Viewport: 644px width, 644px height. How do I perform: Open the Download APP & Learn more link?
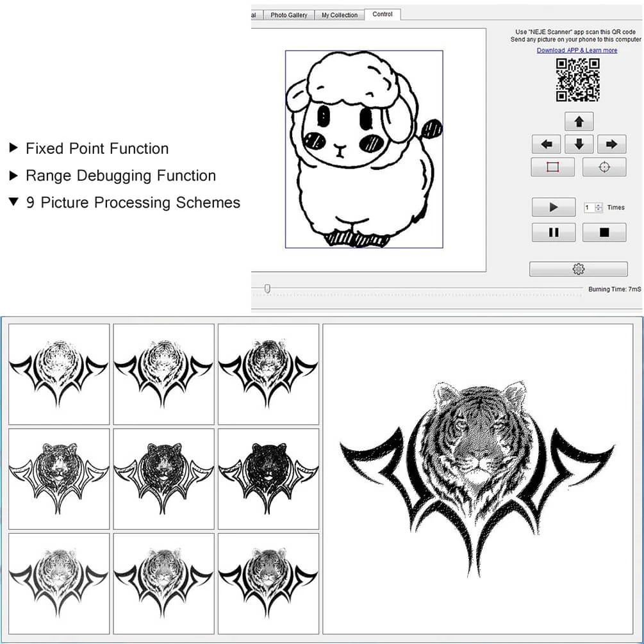[x=577, y=50]
